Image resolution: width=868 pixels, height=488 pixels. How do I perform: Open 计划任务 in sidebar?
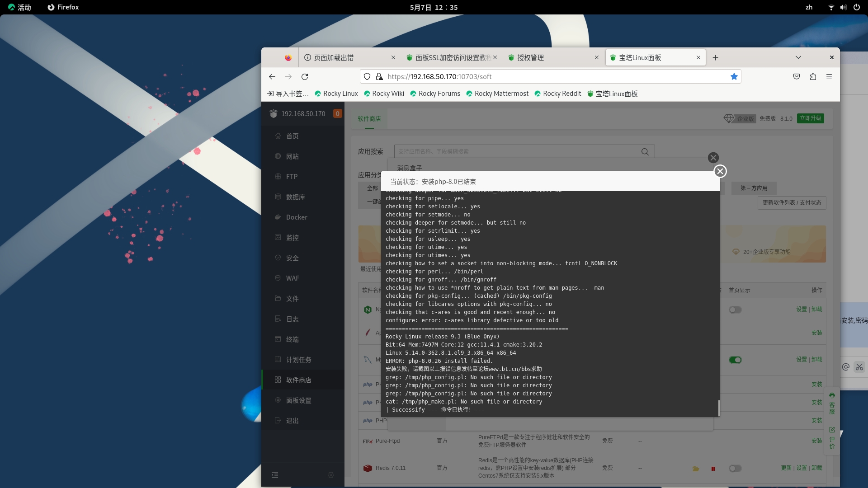pos(303,360)
